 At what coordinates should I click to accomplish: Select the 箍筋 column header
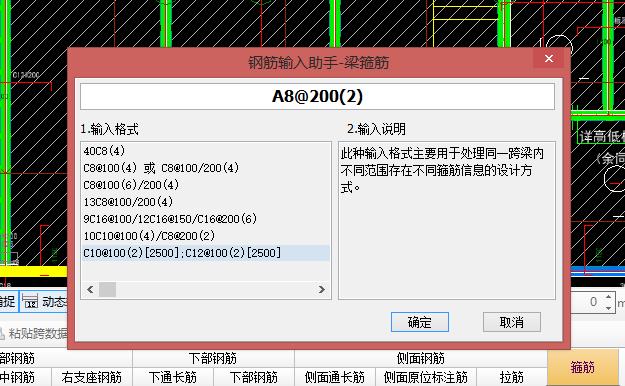[582, 367]
